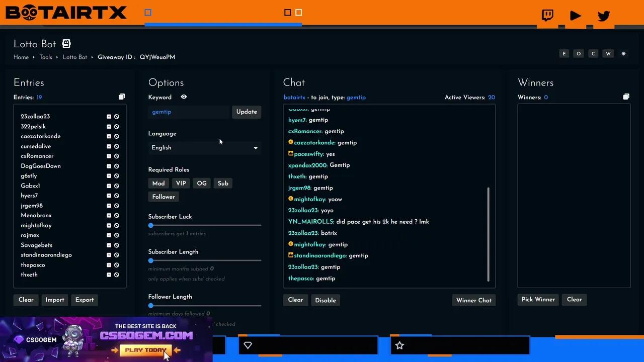The height and width of the screenshot is (362, 644).
Task: Ban Savagebets using the block icon
Action: pyautogui.click(x=117, y=245)
